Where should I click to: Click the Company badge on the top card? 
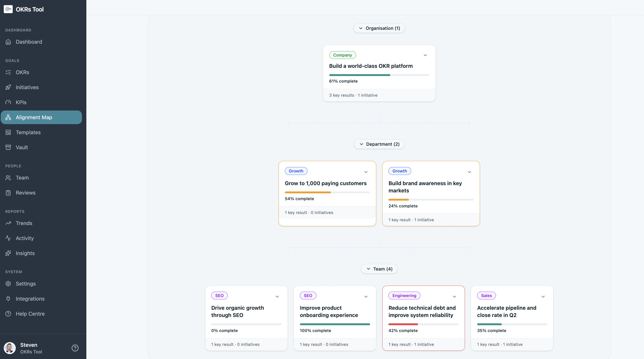(342, 55)
